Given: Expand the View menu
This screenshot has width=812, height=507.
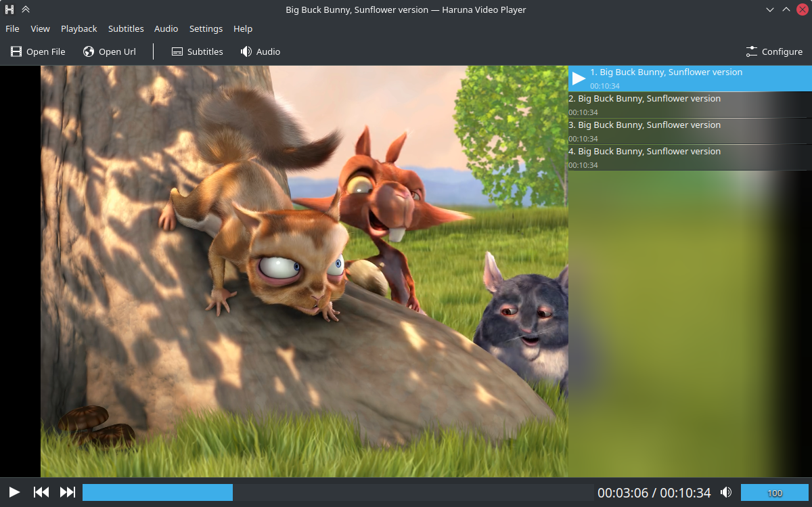Looking at the screenshot, I should coord(40,28).
